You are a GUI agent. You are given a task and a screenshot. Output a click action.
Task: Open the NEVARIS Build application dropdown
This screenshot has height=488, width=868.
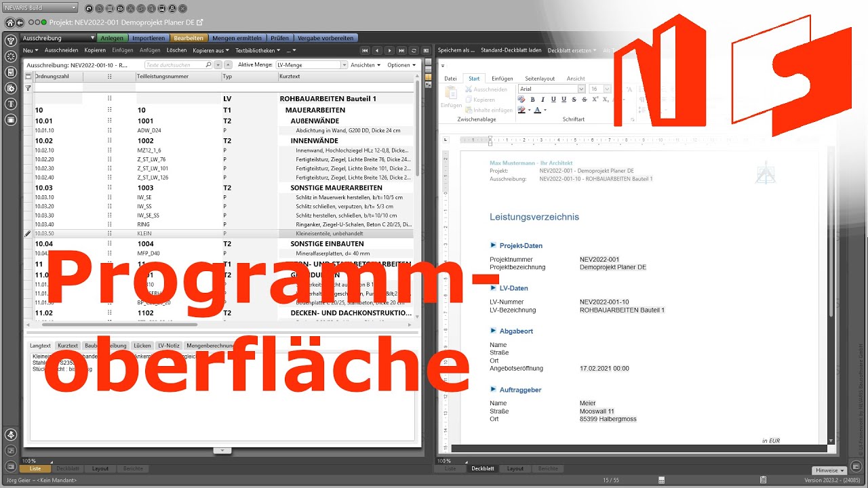pyautogui.click(x=42, y=7)
